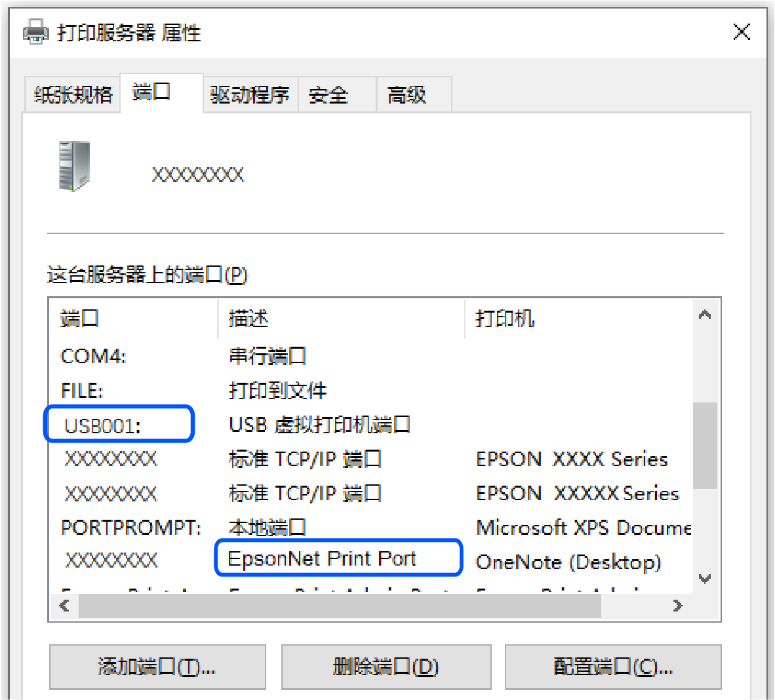The width and height of the screenshot is (775, 700).
Task: Click the printer icon in title bar
Action: pos(35,32)
